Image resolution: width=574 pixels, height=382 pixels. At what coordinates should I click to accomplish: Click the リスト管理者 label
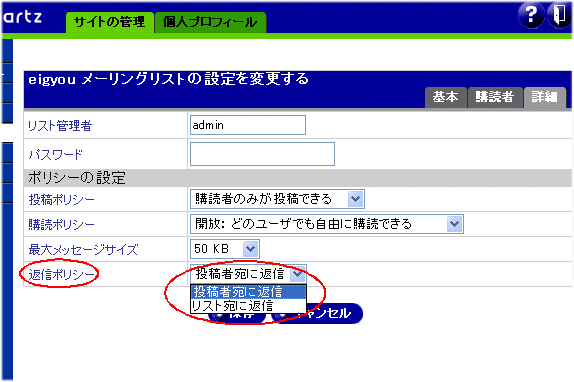[x=60, y=126]
